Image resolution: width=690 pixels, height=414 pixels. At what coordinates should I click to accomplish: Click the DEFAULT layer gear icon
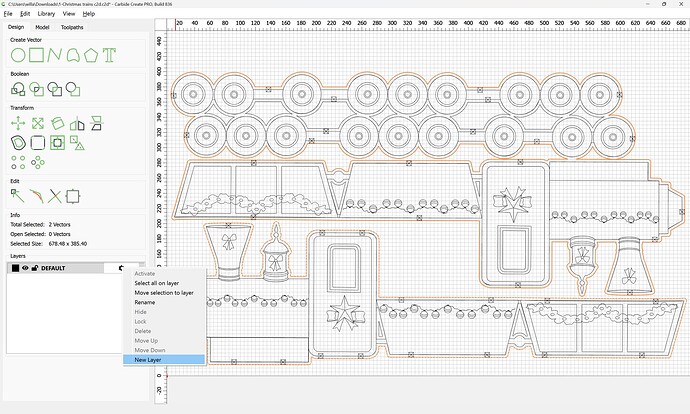[121, 268]
